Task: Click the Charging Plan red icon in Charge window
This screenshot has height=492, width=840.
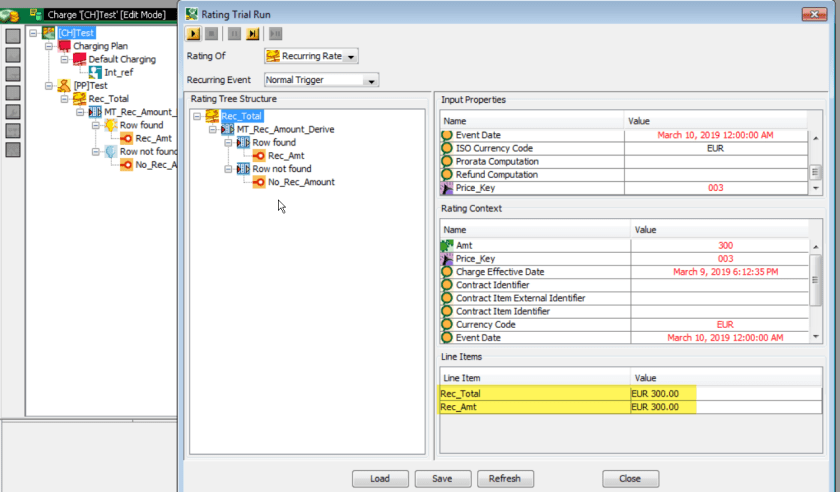Action: (x=64, y=46)
